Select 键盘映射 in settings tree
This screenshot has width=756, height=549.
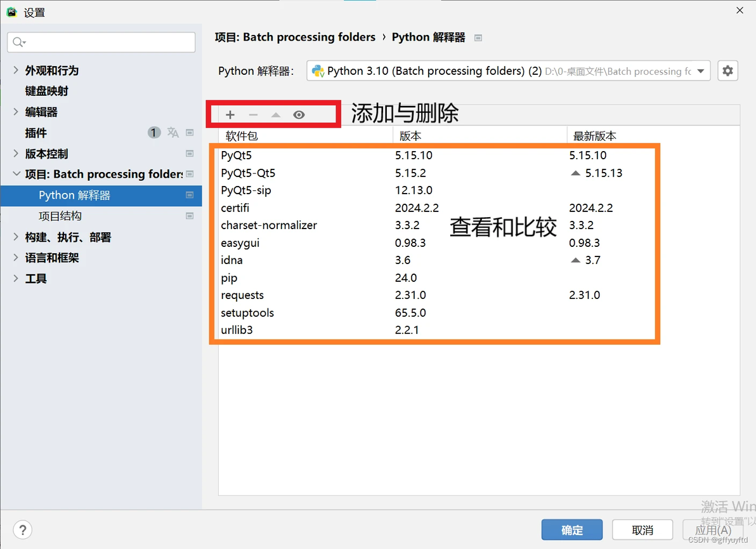(47, 91)
